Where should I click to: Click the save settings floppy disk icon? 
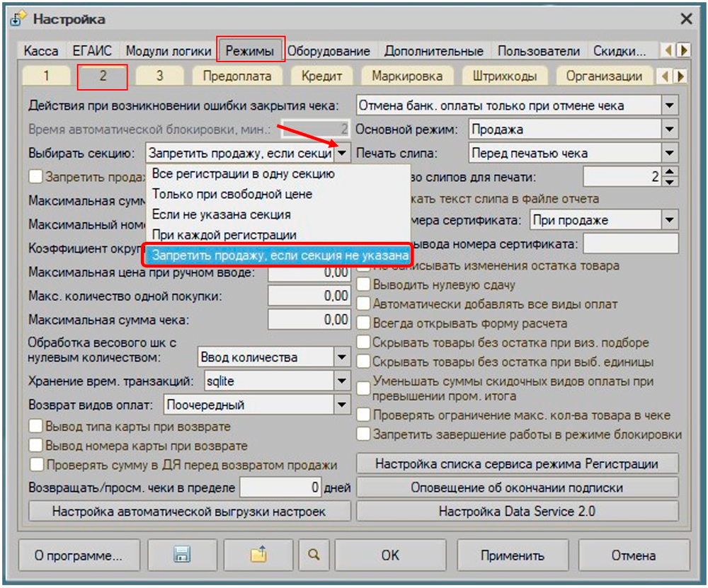tap(183, 555)
